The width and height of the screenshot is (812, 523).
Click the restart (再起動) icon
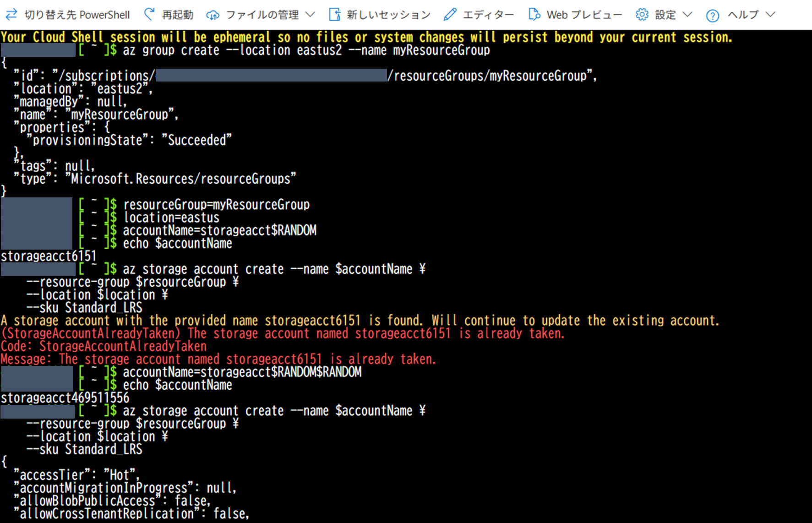(149, 15)
